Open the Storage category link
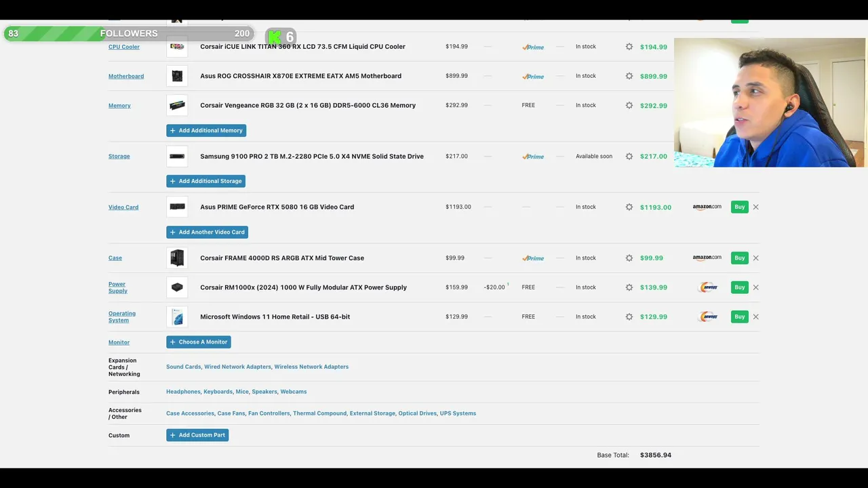 coord(119,157)
